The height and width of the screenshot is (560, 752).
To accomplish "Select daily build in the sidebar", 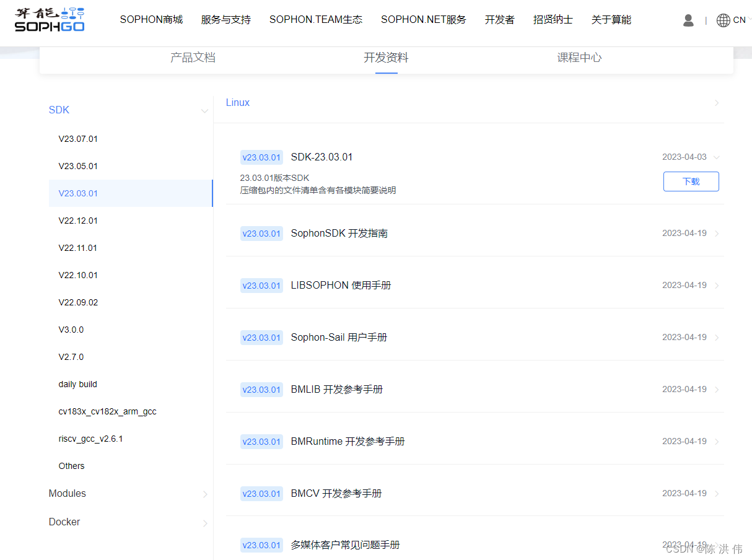I will (x=77, y=384).
